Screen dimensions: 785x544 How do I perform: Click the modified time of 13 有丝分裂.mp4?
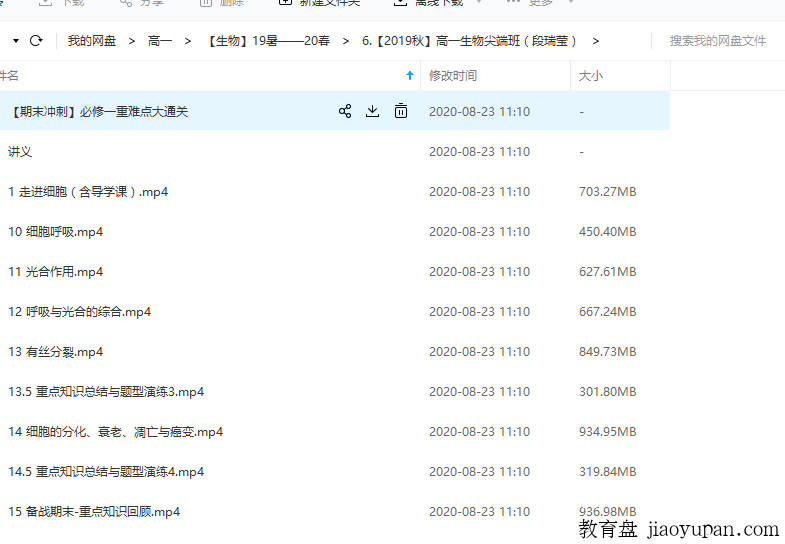tap(479, 352)
